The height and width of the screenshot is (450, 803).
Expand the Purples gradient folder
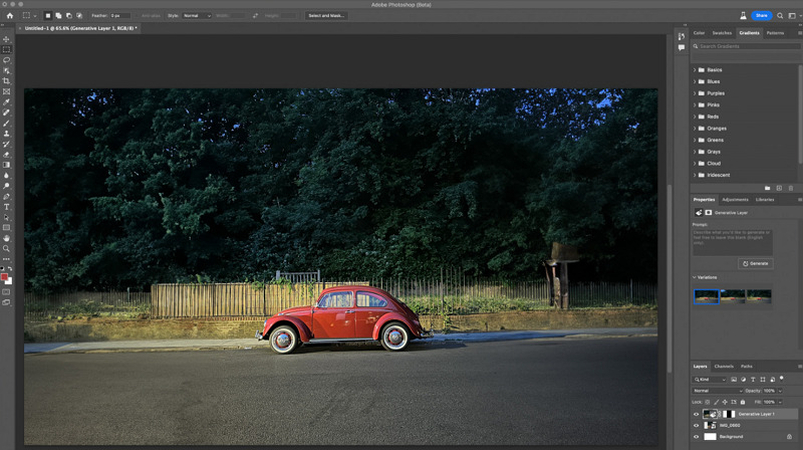point(695,94)
